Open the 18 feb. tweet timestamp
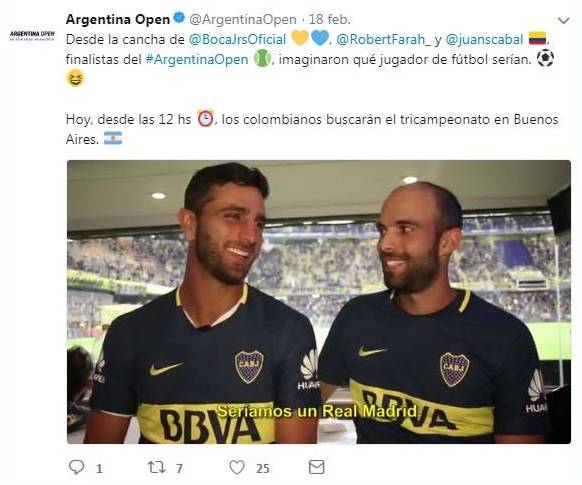 tap(330, 19)
